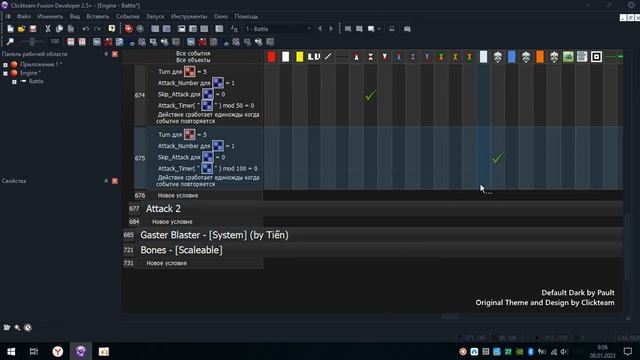Go to next frame arrow
The height and width of the screenshot is (360, 640).
(x=331, y=29)
